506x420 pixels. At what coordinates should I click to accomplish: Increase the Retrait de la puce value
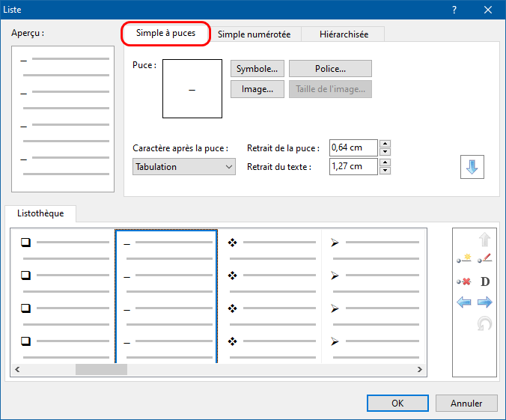coord(385,144)
